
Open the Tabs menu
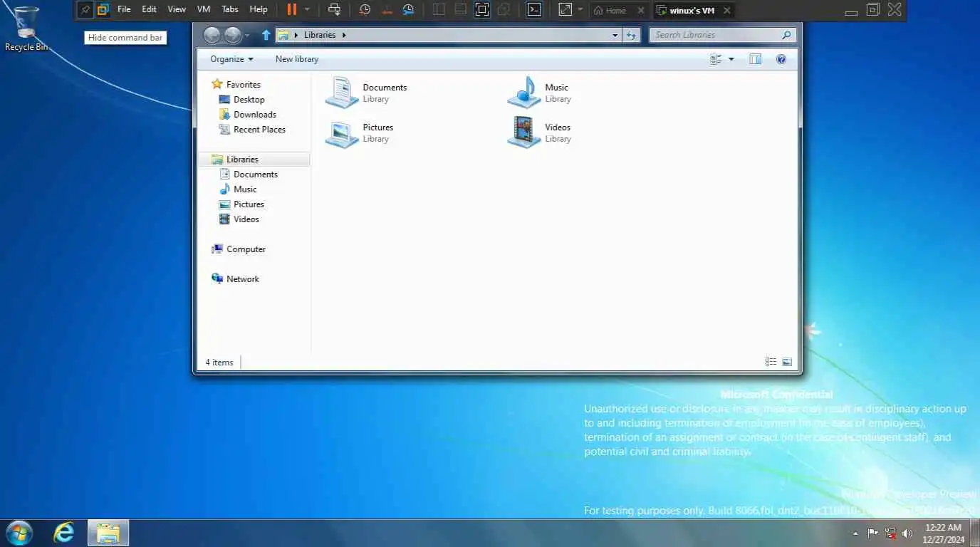point(230,10)
